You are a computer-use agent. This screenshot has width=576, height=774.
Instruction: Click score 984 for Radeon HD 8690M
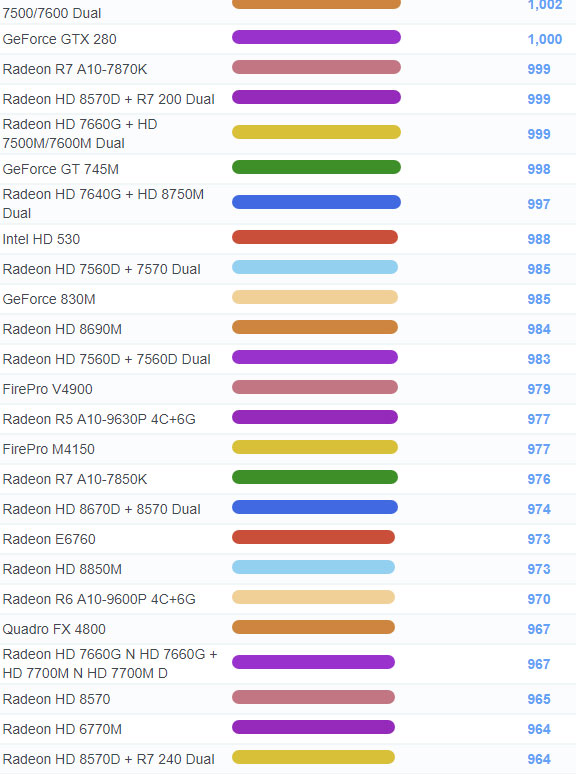point(539,329)
